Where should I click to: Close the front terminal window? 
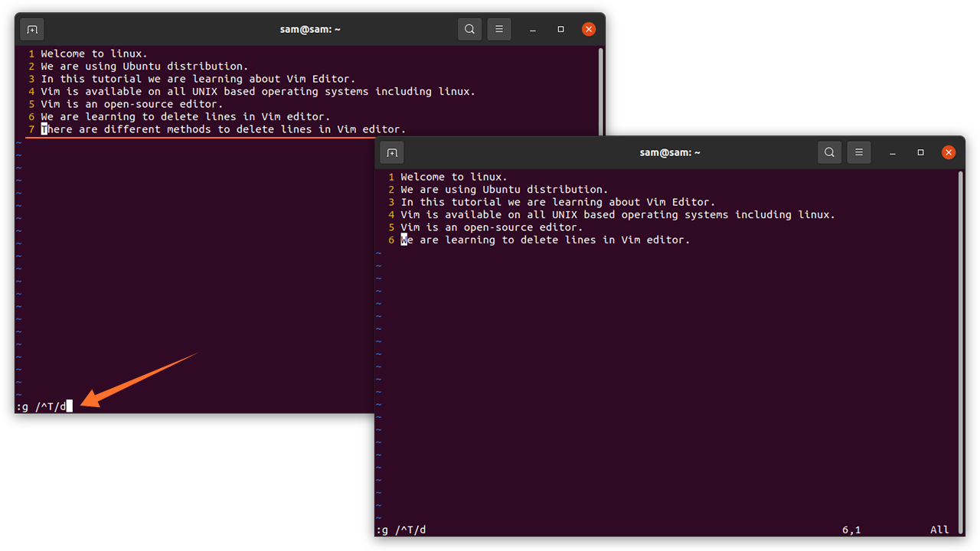click(949, 153)
